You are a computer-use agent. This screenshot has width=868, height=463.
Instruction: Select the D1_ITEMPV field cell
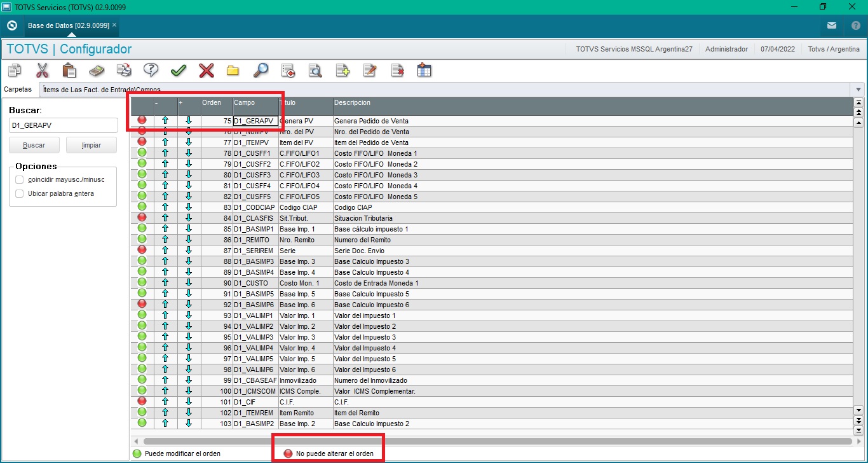255,142
